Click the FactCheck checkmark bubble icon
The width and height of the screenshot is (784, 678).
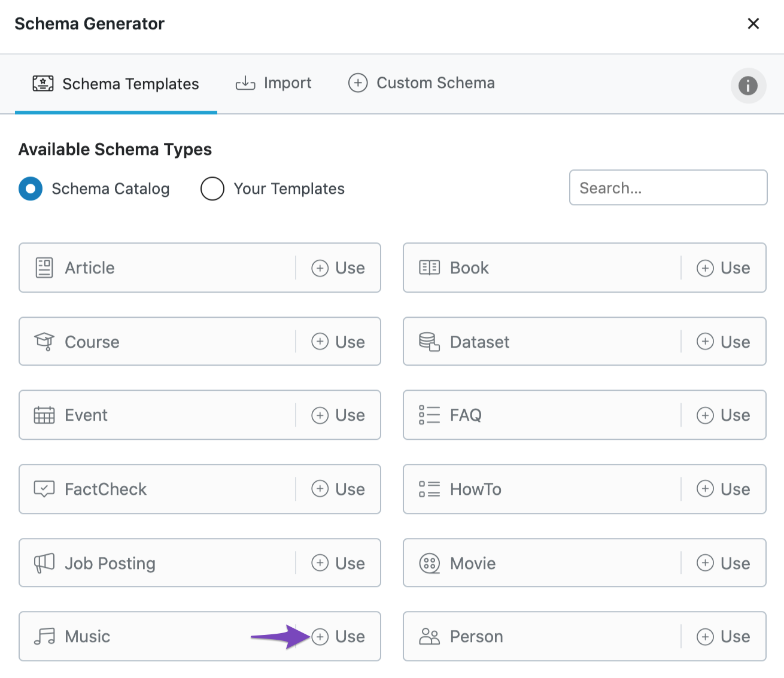(x=44, y=489)
